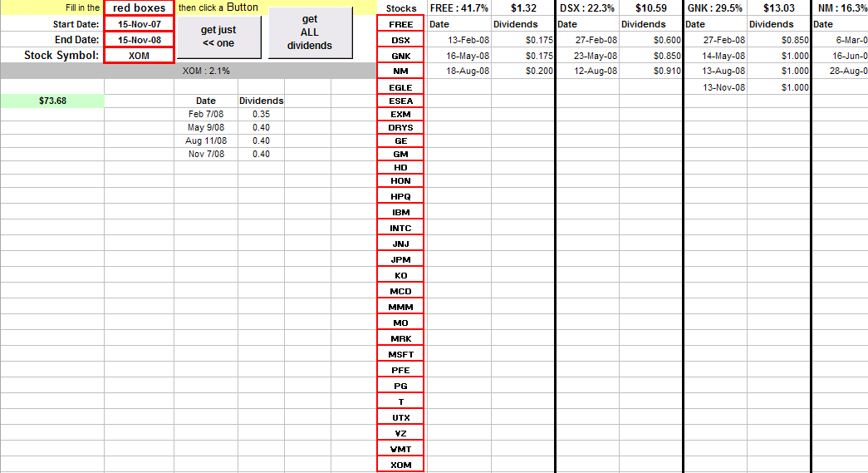This screenshot has height=473, width=868.
Task: Select the PFE cell in Stocks list
Action: (401, 370)
